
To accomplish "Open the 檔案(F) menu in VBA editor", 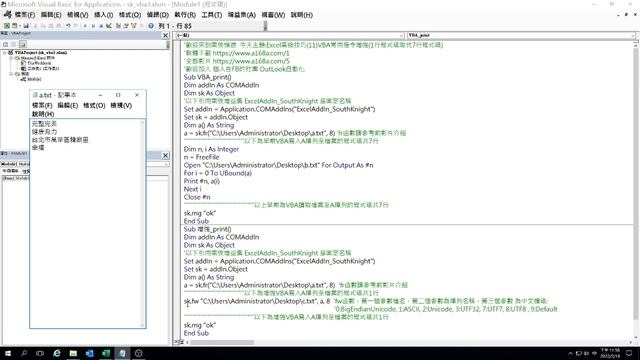I will coord(25,15).
